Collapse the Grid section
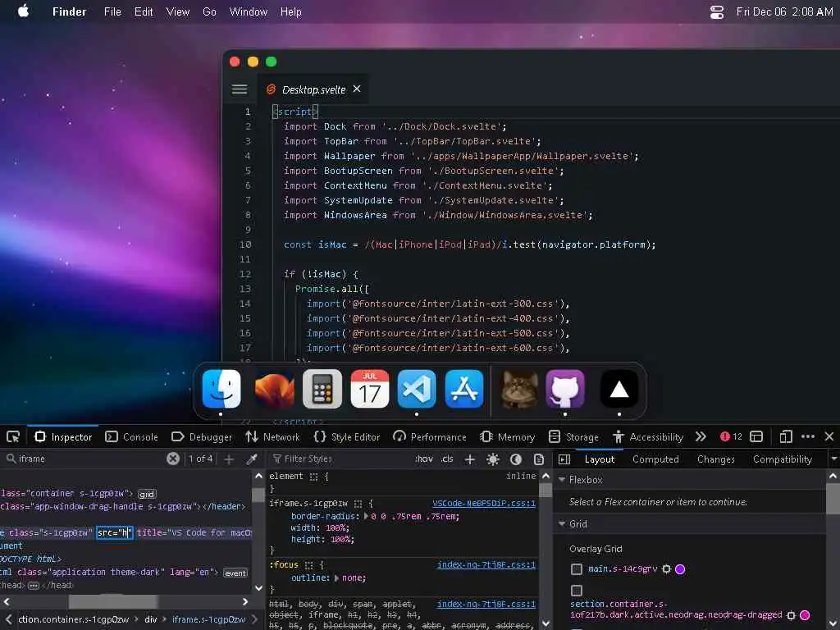Viewport: 840px width, 630px height. [x=562, y=524]
